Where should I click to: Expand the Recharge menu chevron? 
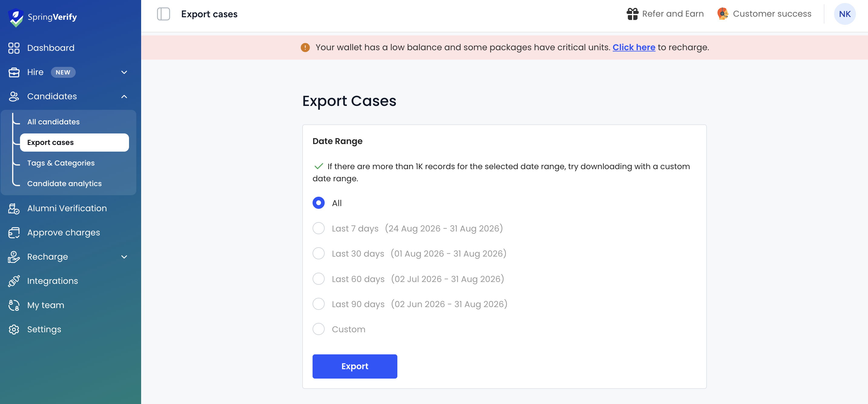(x=124, y=257)
